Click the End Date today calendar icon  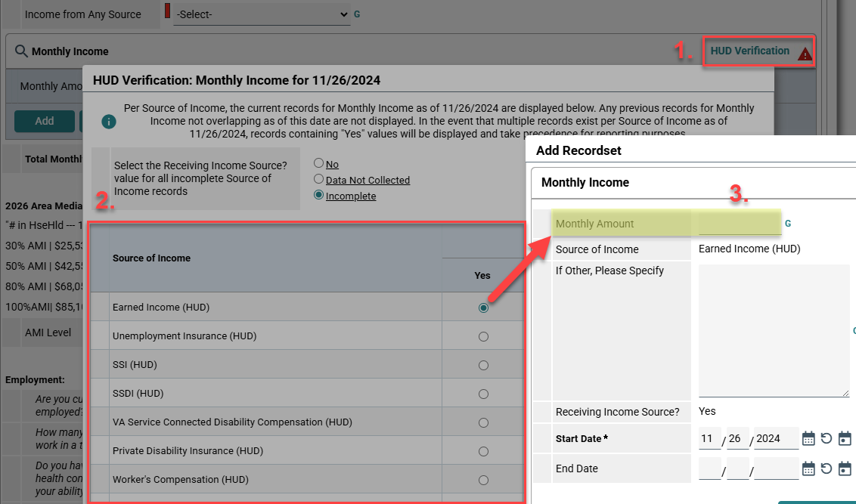tap(845, 468)
